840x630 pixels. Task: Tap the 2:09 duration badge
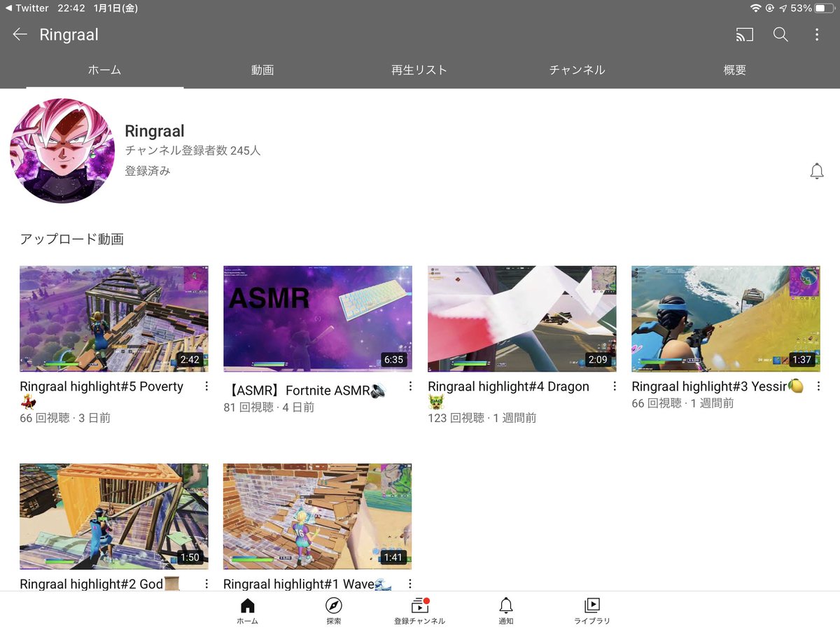click(x=598, y=360)
